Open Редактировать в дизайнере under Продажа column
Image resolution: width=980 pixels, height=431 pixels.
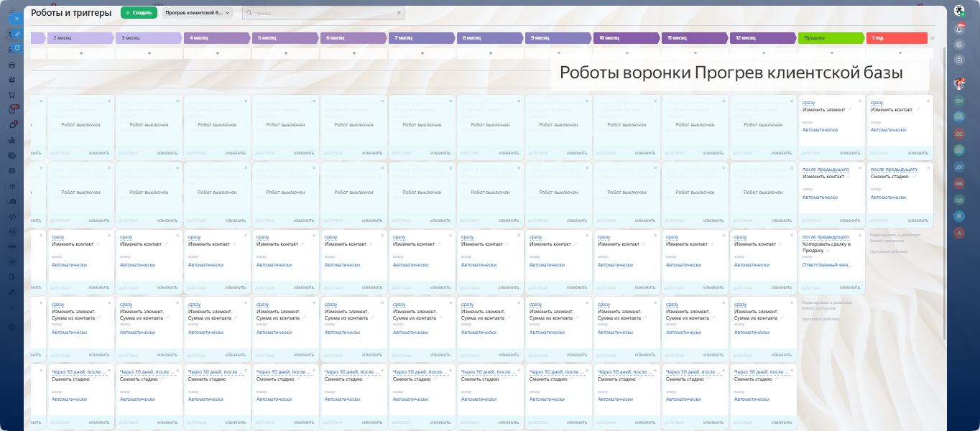click(x=827, y=305)
